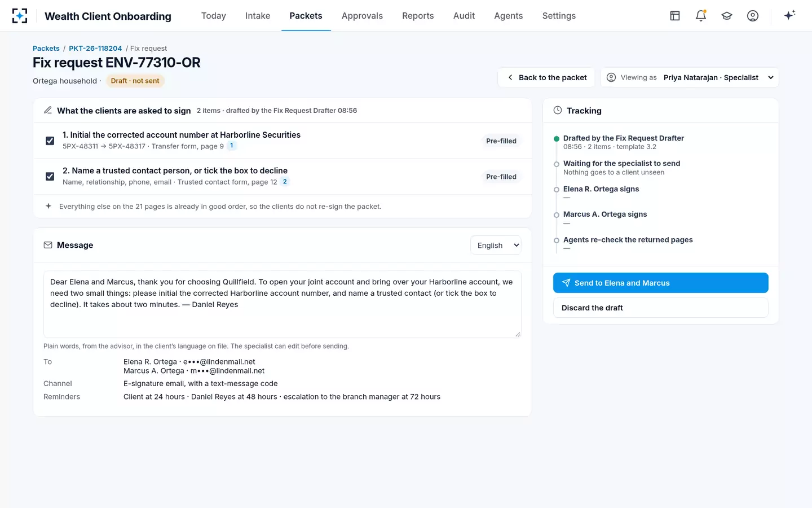This screenshot has width=812, height=508.
Task: Open the Viewing as Priya Natarajan dropdown
Action: tap(690, 77)
